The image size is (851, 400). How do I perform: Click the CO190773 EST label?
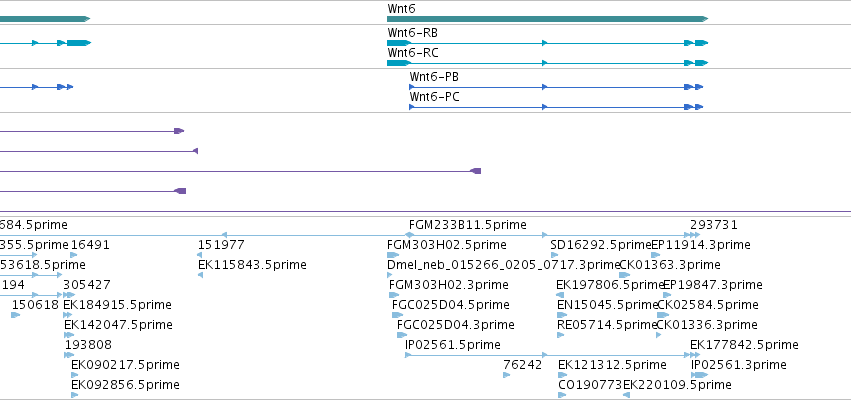tap(590, 385)
